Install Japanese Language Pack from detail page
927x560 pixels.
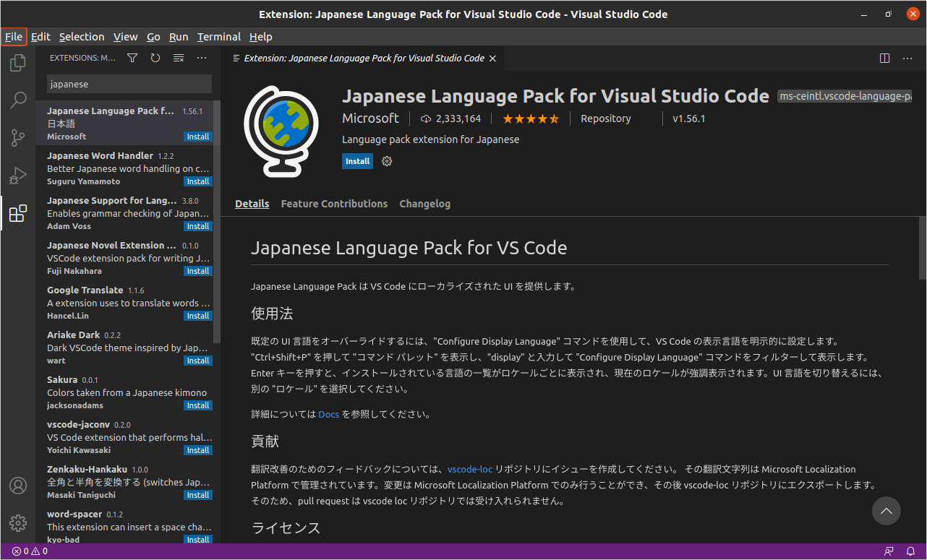[x=357, y=161]
